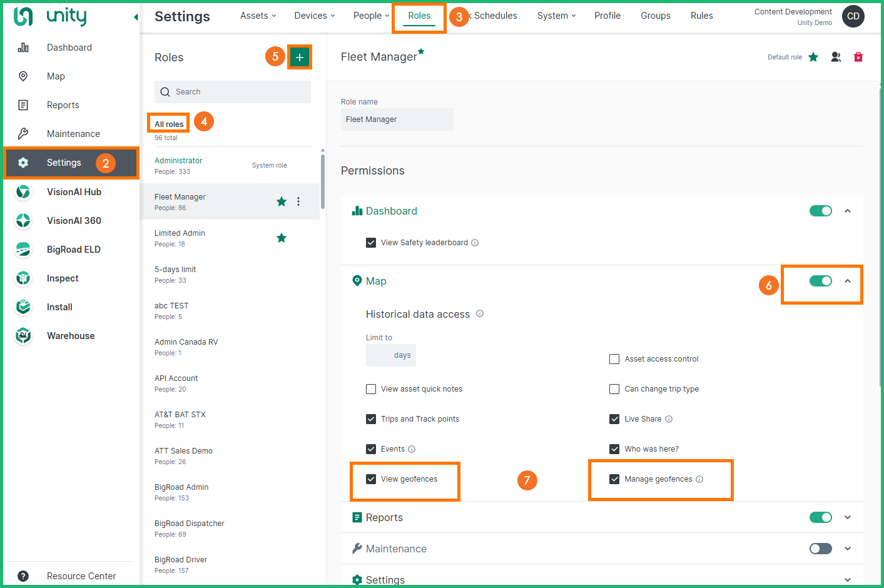884x588 pixels.
Task: Switch to the Groups tab
Action: pyautogui.click(x=655, y=16)
